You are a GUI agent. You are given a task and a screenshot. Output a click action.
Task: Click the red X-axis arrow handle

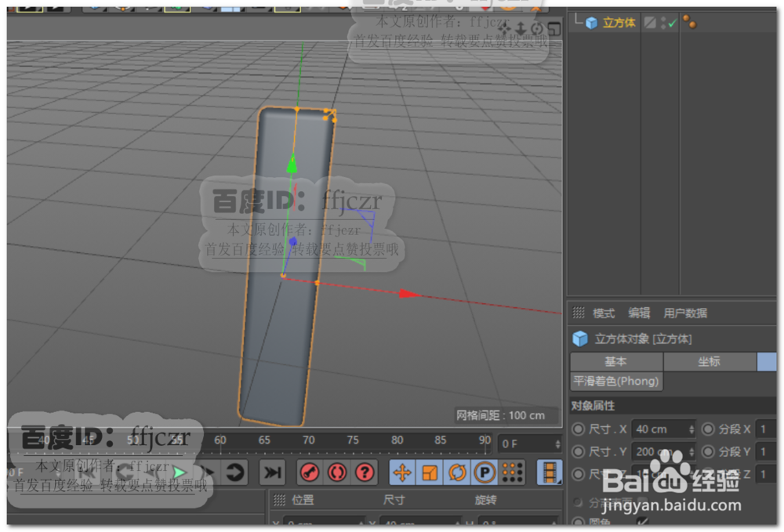(409, 294)
